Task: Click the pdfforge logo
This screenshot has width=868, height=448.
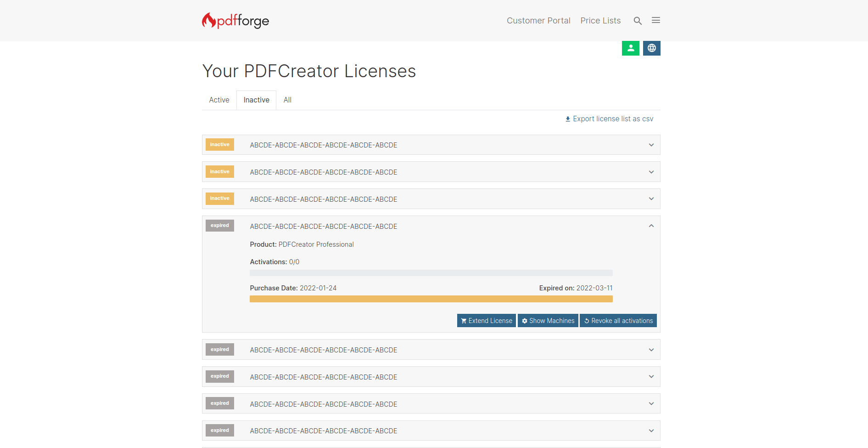Action: pyautogui.click(x=235, y=21)
